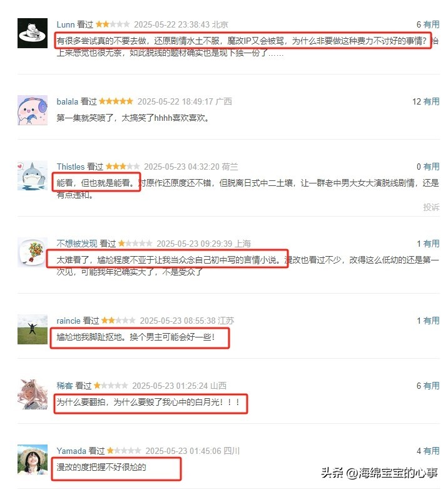Open 不想被发现's flower plate avatar
This screenshot has height=489, width=448.
click(x=33, y=252)
